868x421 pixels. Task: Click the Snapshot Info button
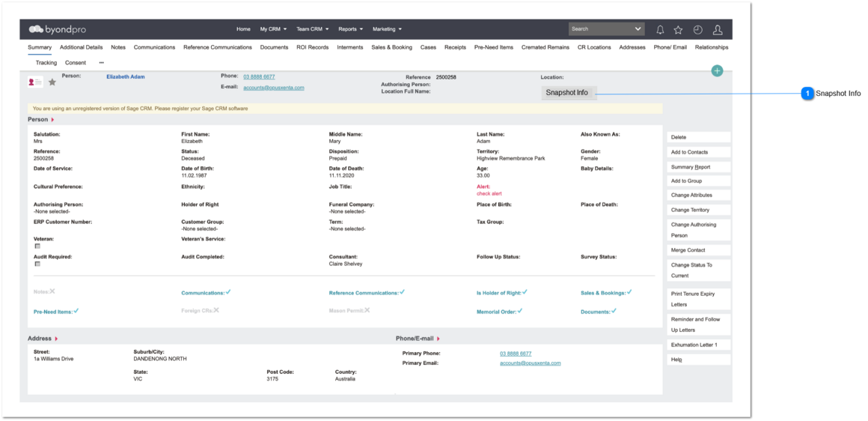[x=569, y=93]
